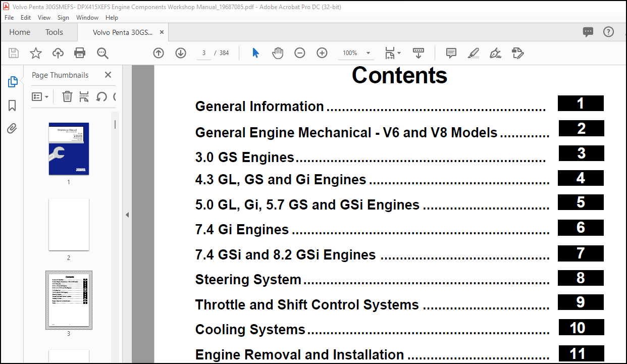This screenshot has width=627, height=364.
Task: Go to next page arrow
Action: 181,53
